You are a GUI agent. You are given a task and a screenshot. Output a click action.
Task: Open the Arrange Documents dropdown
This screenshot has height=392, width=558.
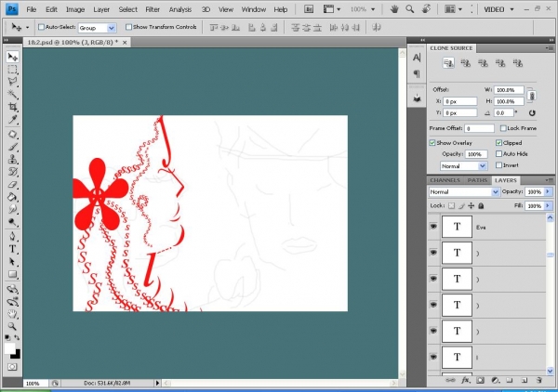(453, 9)
